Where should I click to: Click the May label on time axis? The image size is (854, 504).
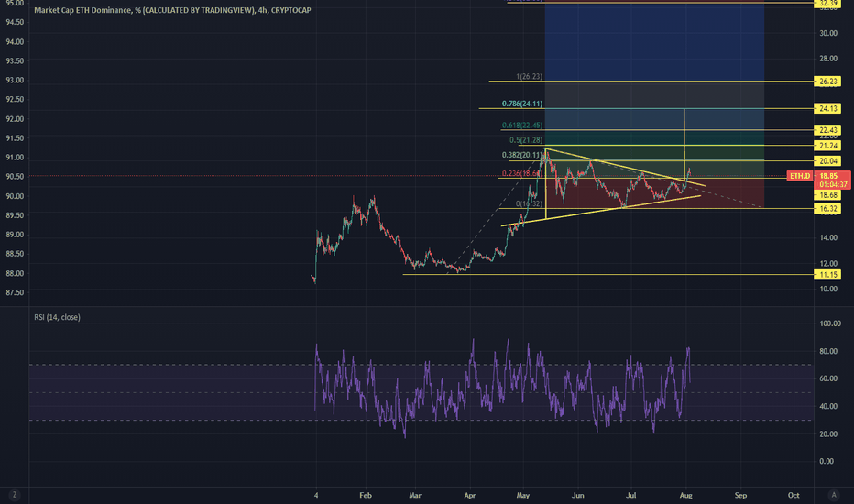tap(523, 495)
